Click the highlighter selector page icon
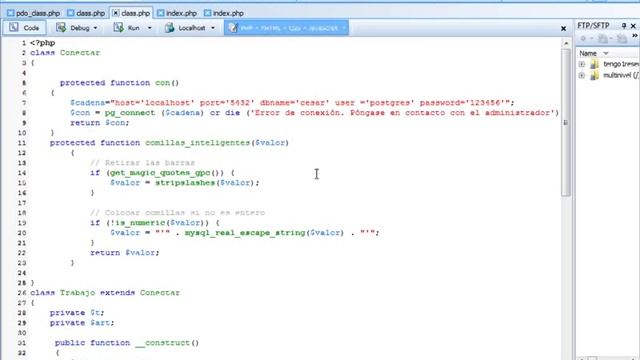 point(233,28)
